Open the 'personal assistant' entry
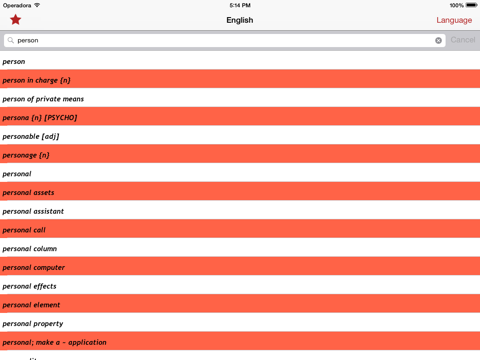 [x=240, y=210]
